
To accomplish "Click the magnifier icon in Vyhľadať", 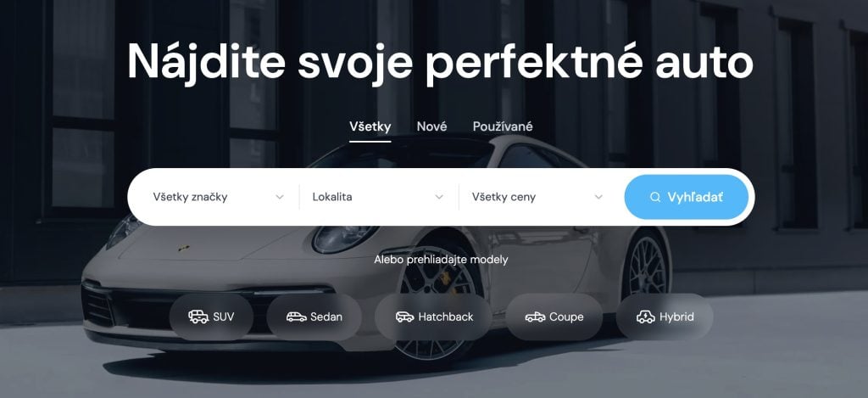I will click(655, 198).
